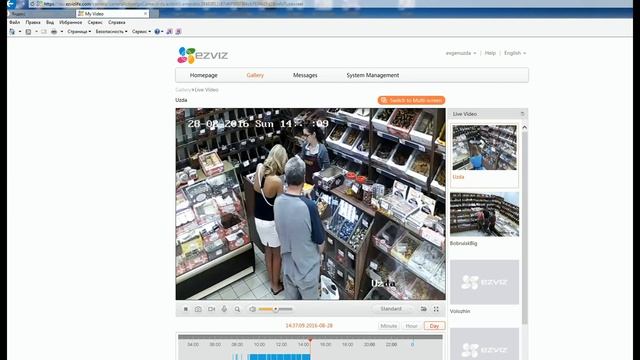Viewport: 640px width, 360px height.
Task: Click the EZVIZ logo
Action: [x=202, y=55]
